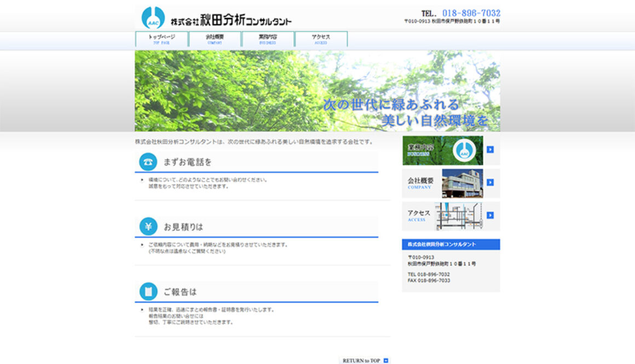The height and width of the screenshot is (364, 635).
Task: Click the intro sentence below hero image
Action: (x=255, y=142)
